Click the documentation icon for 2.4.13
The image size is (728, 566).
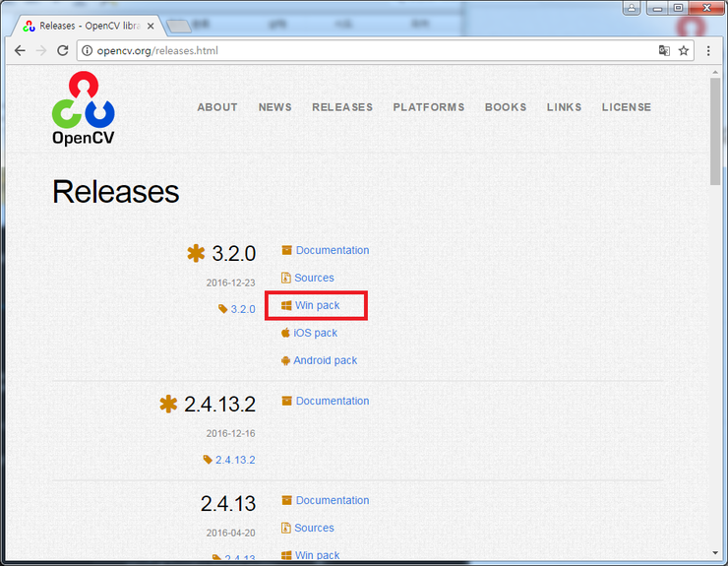click(x=287, y=500)
